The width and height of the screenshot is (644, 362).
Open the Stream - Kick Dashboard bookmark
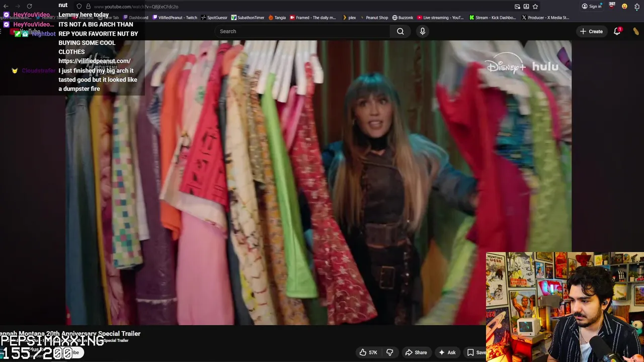point(493,18)
